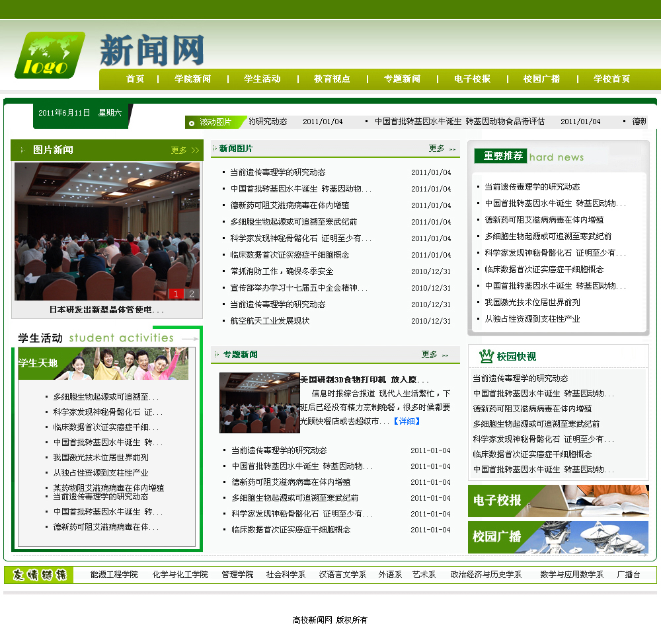661x644 pixels.
Task: Click the double-chevron icon next to 图片新闻 更多
Action: coord(195,151)
